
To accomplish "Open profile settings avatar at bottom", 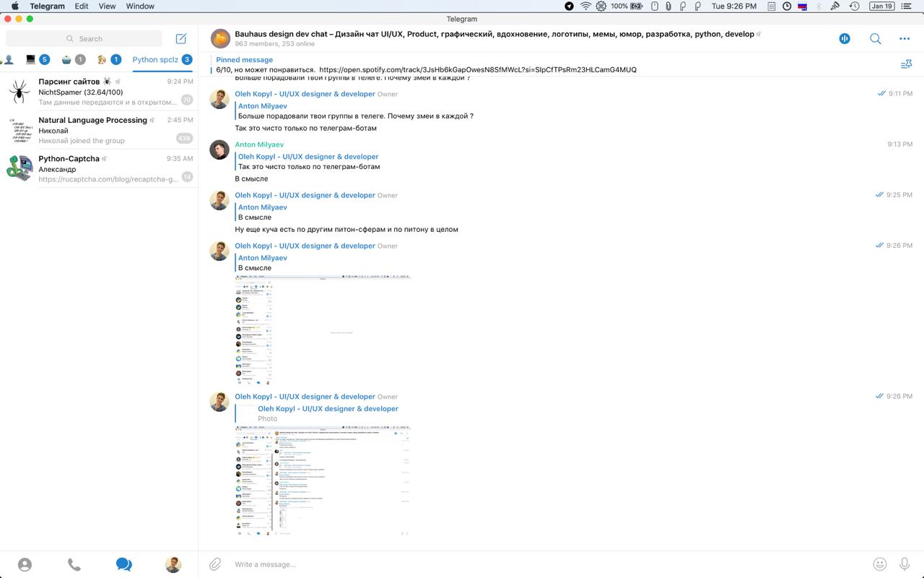I will (x=173, y=564).
